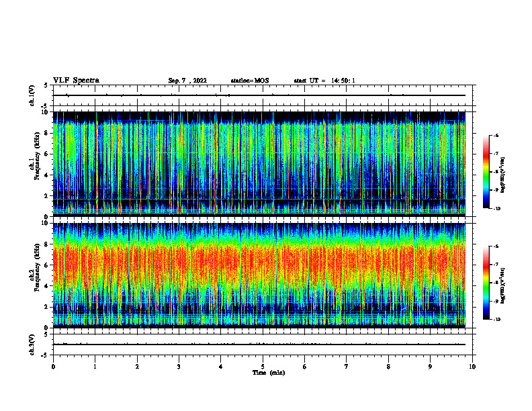Click the ch.1 'Frequency (kHz)' axis label
The image size is (532, 411).
[37, 156]
